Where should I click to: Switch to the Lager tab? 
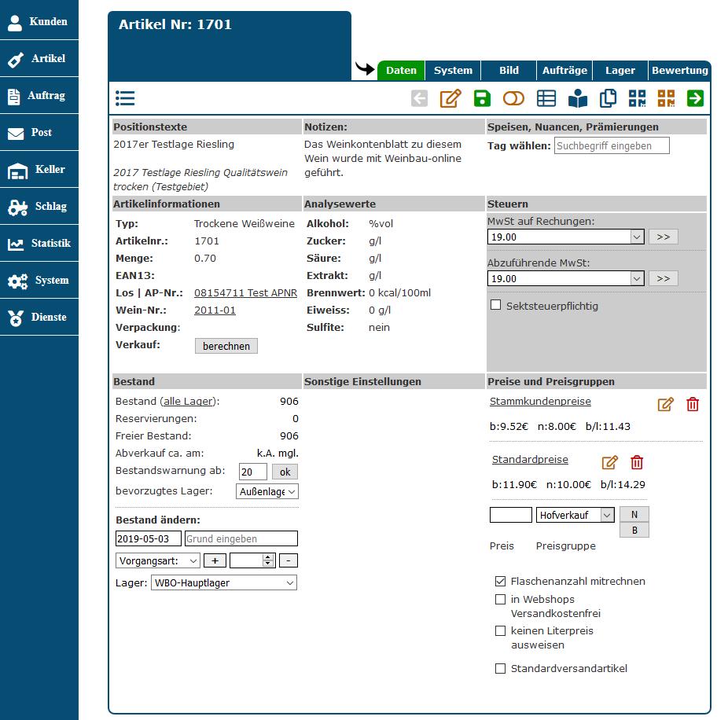point(620,71)
